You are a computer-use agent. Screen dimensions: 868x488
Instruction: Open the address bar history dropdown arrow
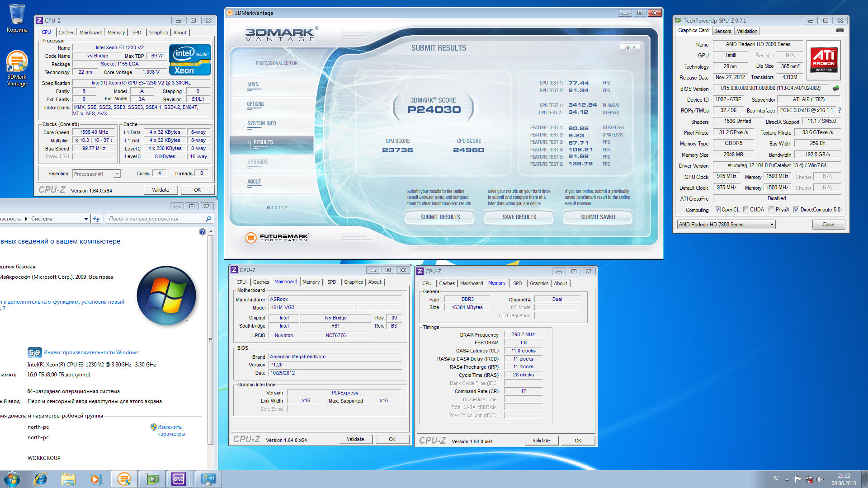pyautogui.click(x=86, y=219)
